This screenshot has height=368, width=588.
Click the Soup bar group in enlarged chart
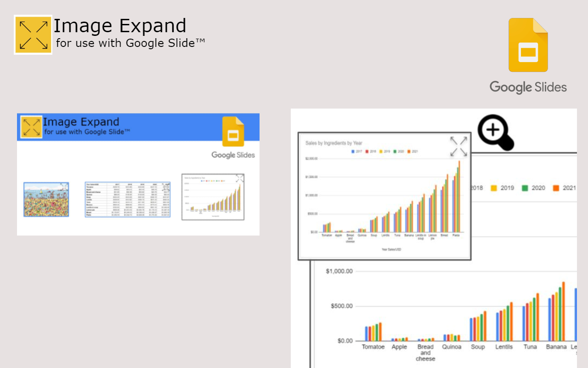pos(478,326)
